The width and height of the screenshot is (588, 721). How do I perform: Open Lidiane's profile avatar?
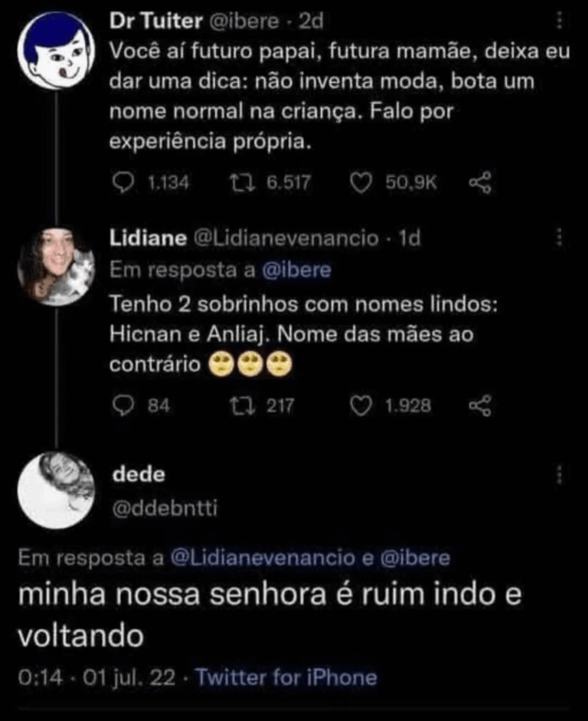(x=56, y=265)
